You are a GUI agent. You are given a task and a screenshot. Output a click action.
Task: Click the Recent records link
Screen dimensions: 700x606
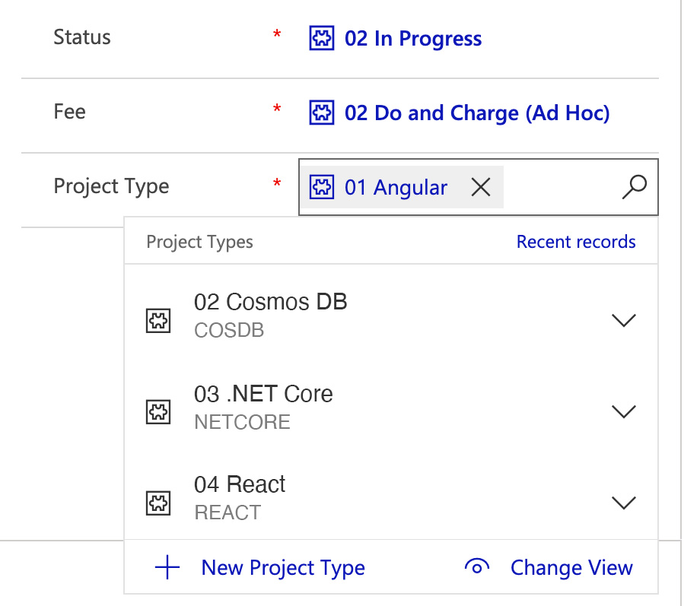click(576, 242)
